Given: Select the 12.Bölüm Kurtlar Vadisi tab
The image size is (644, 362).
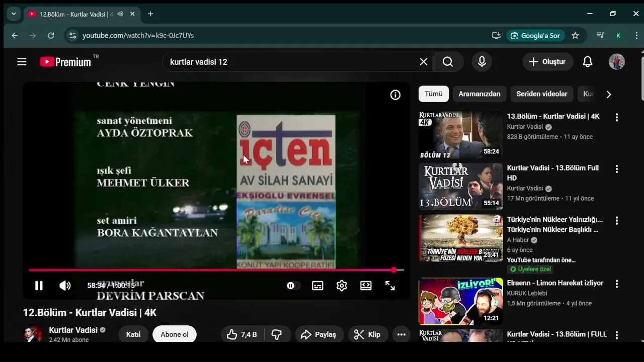Looking at the screenshot, I should click(75, 14).
